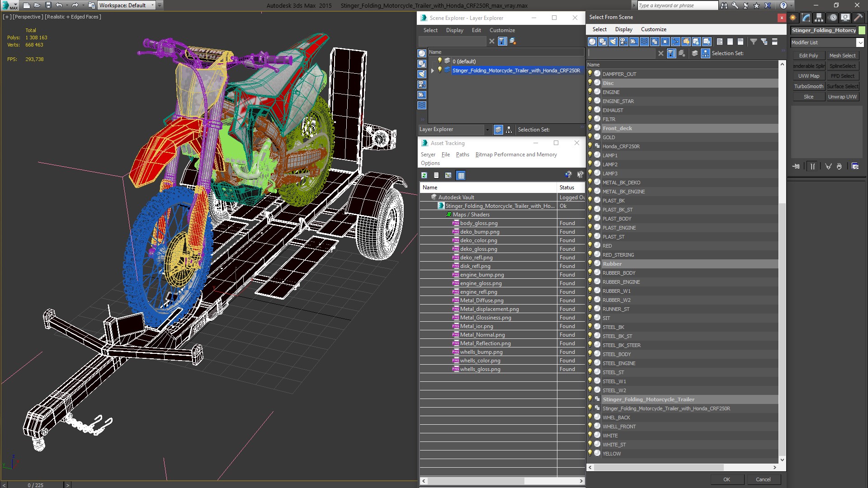Viewport: 868px width, 488px height.
Task: Open the Modify command panel tab
Action: (x=806, y=18)
